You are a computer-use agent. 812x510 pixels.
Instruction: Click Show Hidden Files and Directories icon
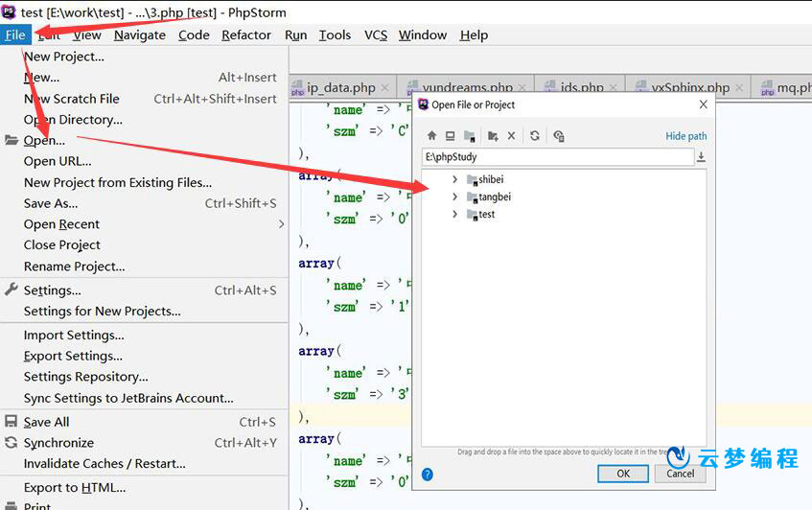[x=559, y=136]
